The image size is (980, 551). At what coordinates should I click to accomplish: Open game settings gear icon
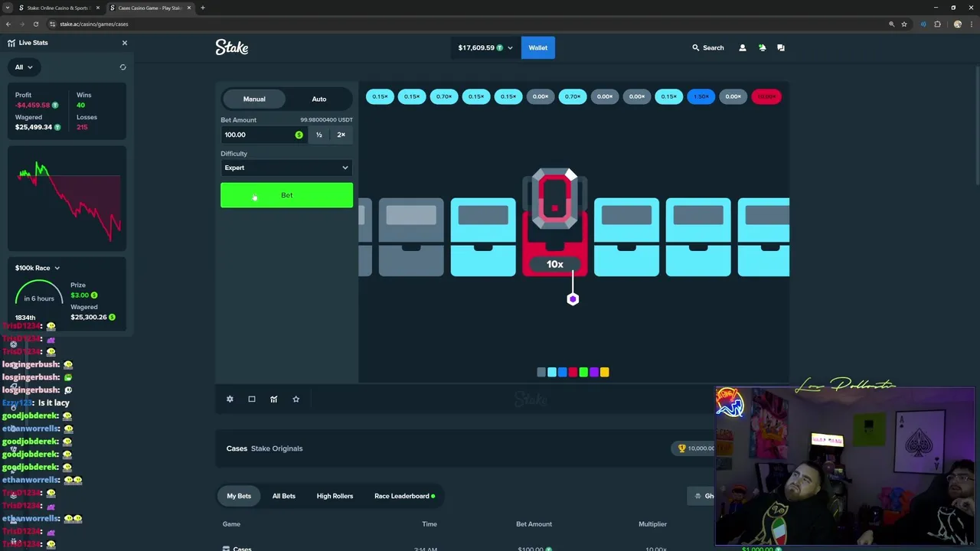230,399
